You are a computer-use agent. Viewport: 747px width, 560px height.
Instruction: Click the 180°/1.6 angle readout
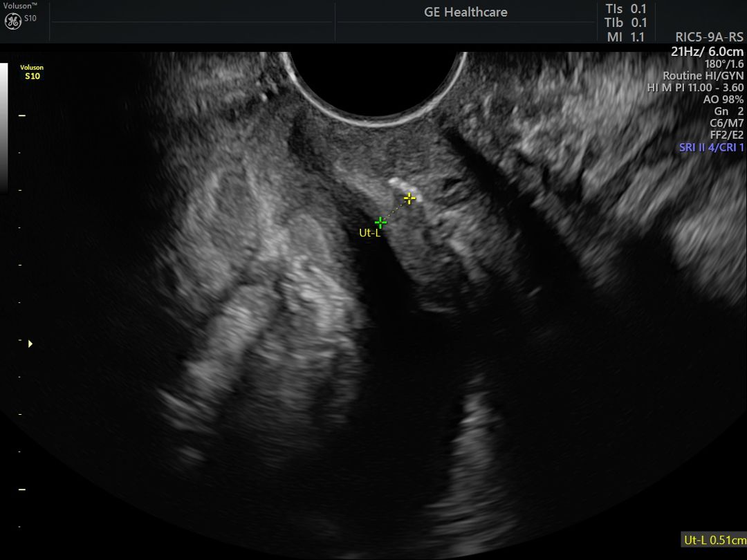[x=723, y=64]
